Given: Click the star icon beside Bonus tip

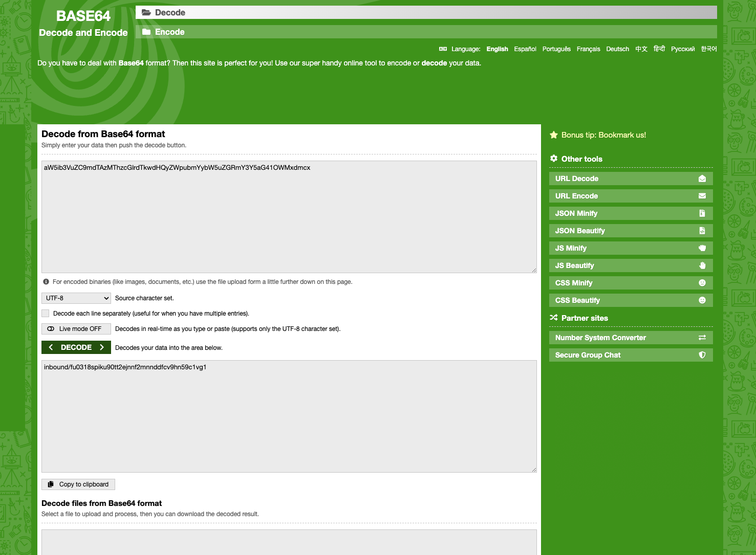Looking at the screenshot, I should point(553,135).
